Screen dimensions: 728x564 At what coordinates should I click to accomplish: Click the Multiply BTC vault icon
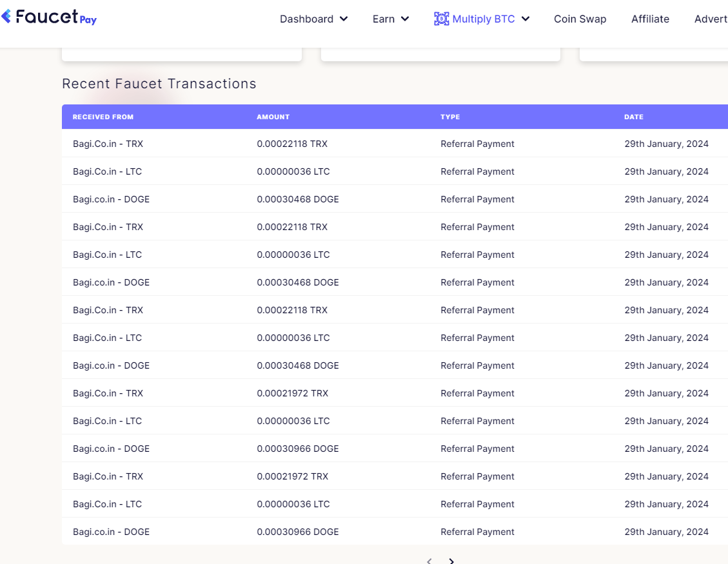coord(441,19)
